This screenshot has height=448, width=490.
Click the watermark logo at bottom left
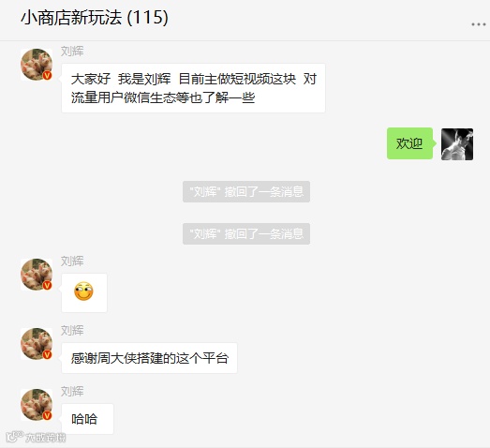coord(36,437)
